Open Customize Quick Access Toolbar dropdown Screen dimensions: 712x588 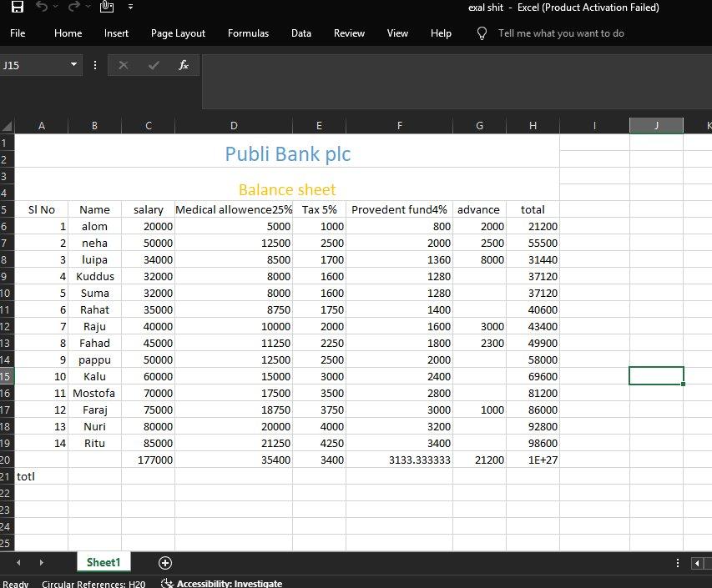[x=131, y=7]
